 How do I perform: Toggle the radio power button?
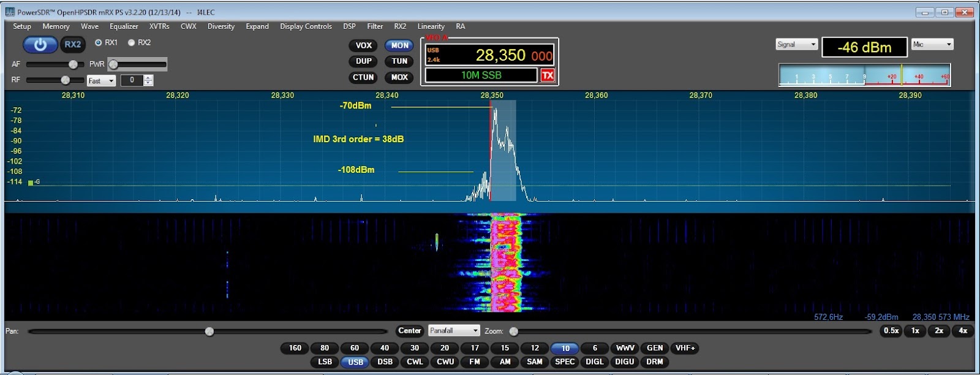click(40, 45)
